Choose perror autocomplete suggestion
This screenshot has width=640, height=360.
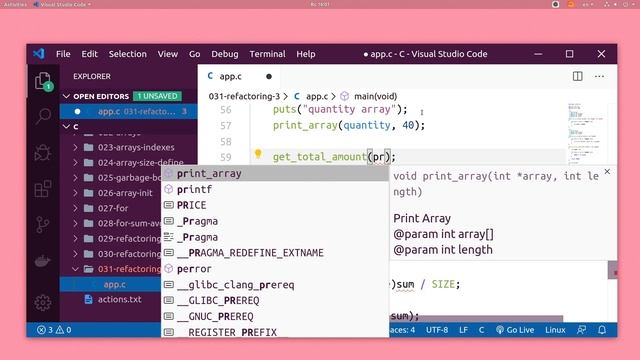pyautogui.click(x=275, y=269)
